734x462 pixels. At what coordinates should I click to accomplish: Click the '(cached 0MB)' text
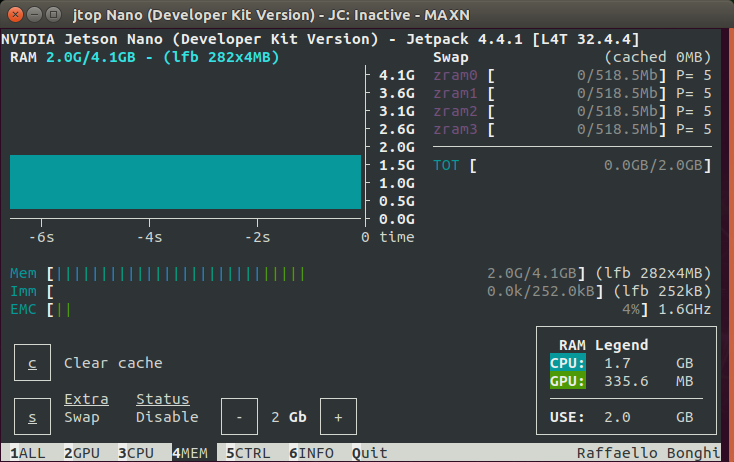tap(658, 57)
